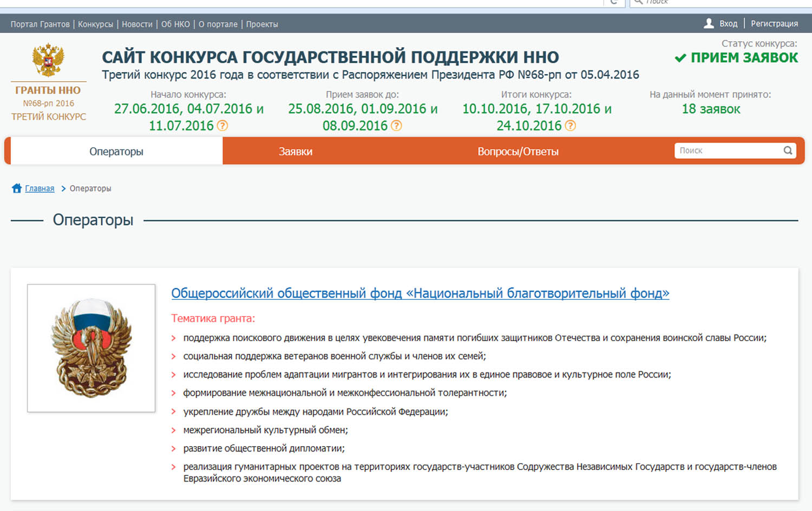Screen dimensions: 812x511
Task: Click the Статус конкурса label
Action: pyautogui.click(x=759, y=43)
